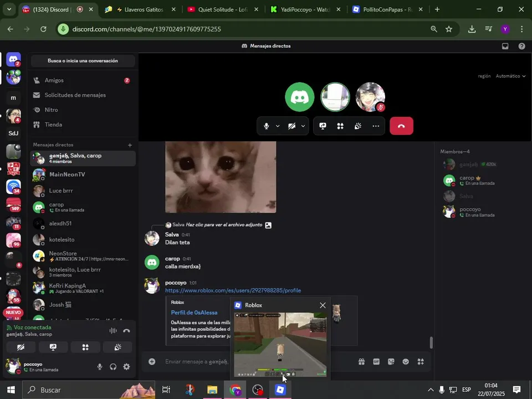The image size is (532, 399).
Task: Open NeonStore direct message
Action: 83,256
